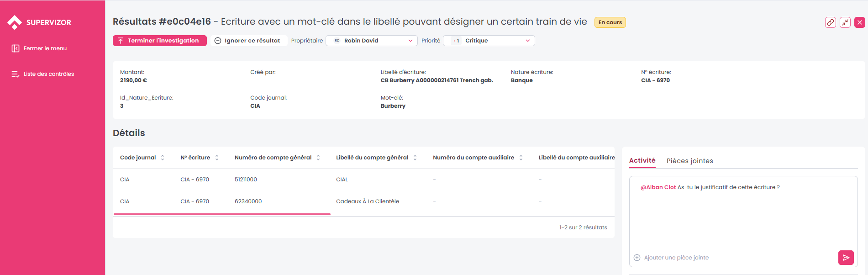Sort the N° écriture column

217,158
